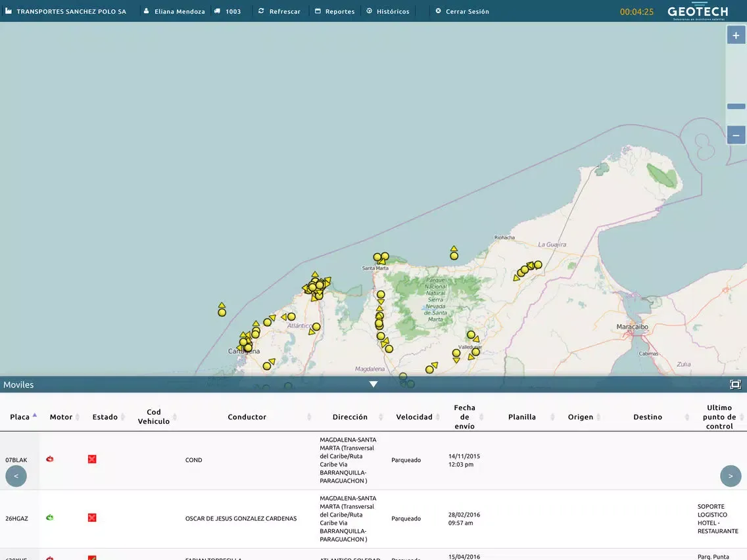The width and height of the screenshot is (747, 560).
Task: Click the vehicle marker in sea near Riohacha
Action: pyautogui.click(x=454, y=256)
